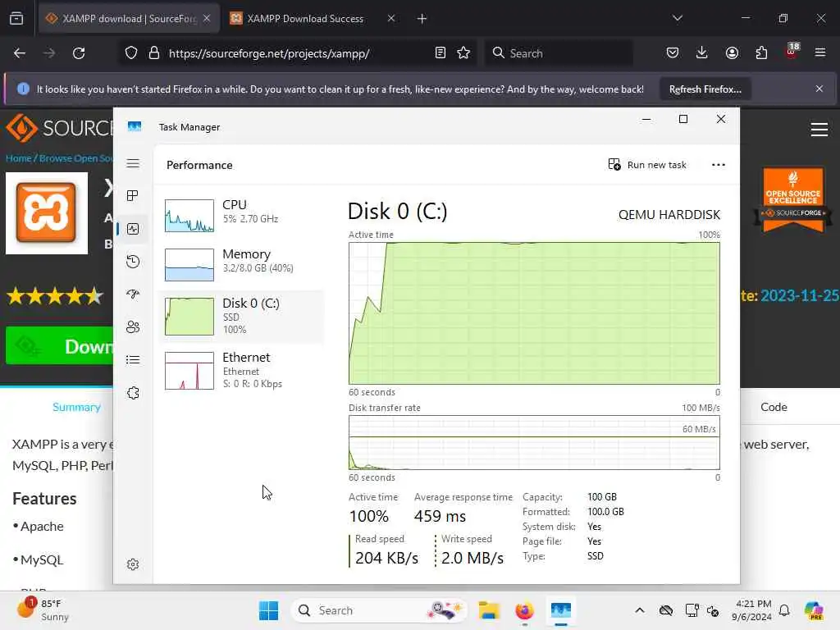This screenshot has height=630, width=840.
Task: Open Firefox list all tabs dropdown
Action: coord(678,18)
